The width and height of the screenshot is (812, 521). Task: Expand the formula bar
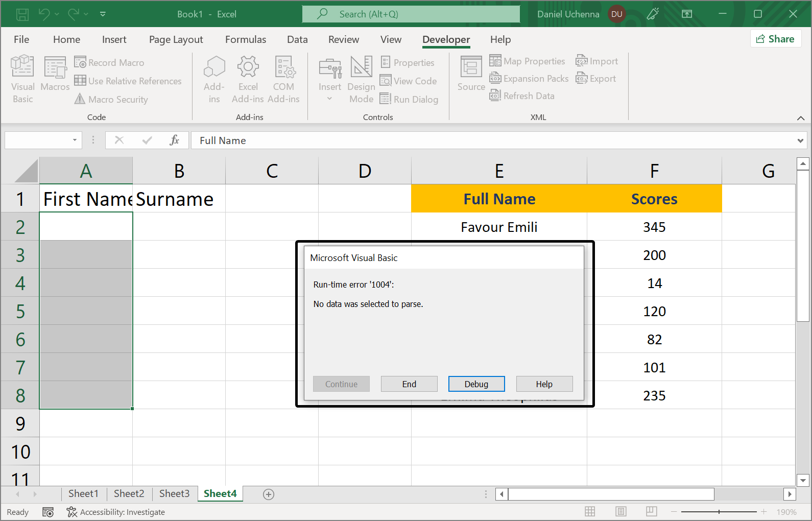[800, 140]
